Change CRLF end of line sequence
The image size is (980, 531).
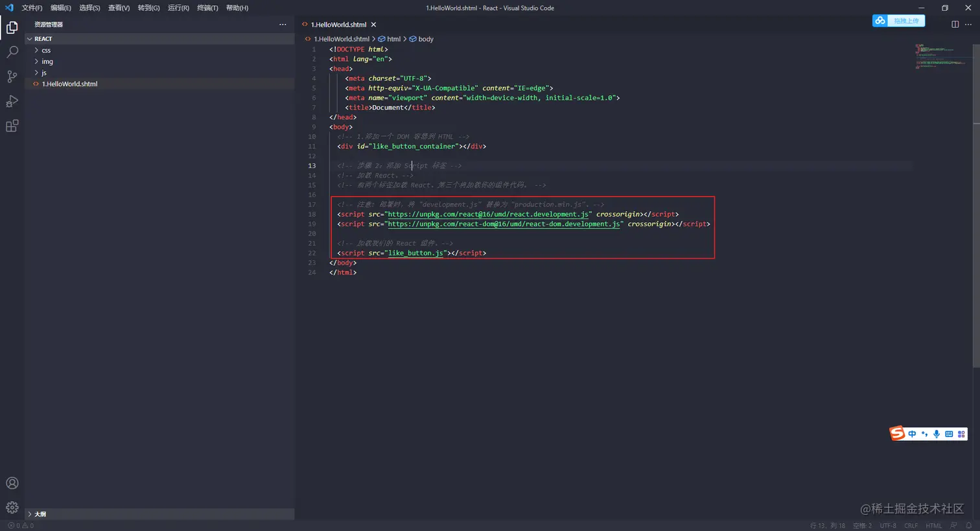point(911,526)
